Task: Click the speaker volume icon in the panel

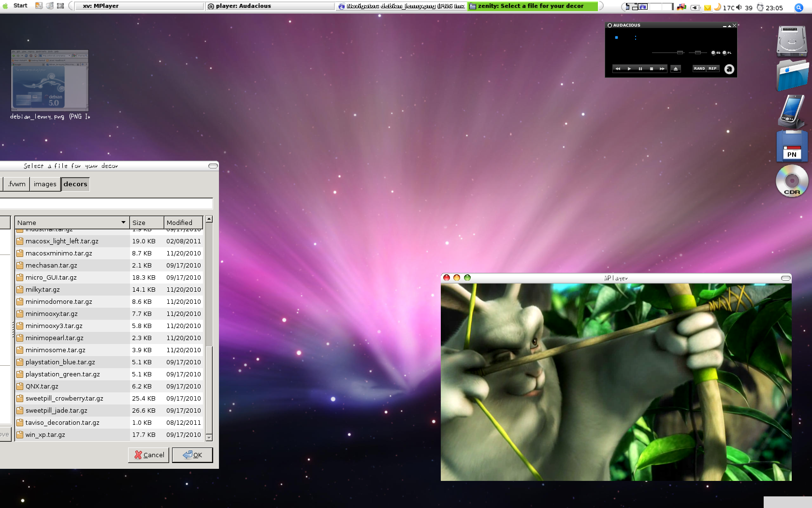Action: 739,7
